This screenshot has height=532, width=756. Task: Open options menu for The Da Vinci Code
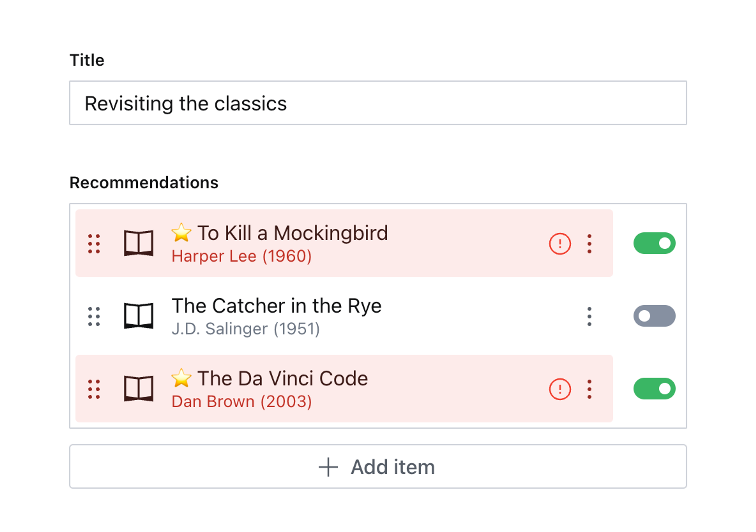click(589, 389)
